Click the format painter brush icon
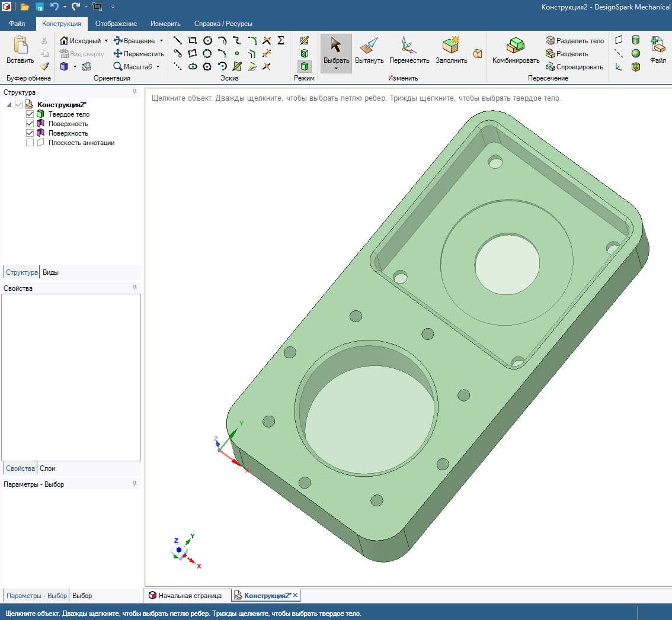The image size is (672, 620). [x=44, y=66]
